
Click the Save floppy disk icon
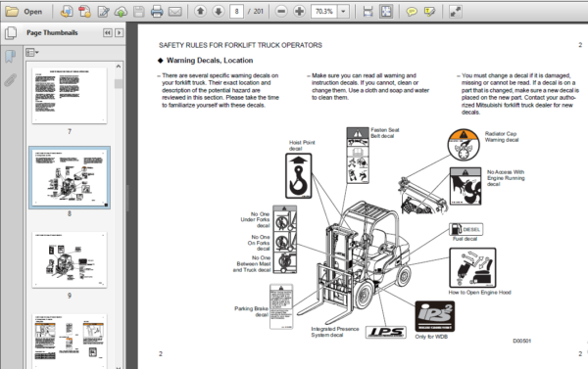[139, 12]
